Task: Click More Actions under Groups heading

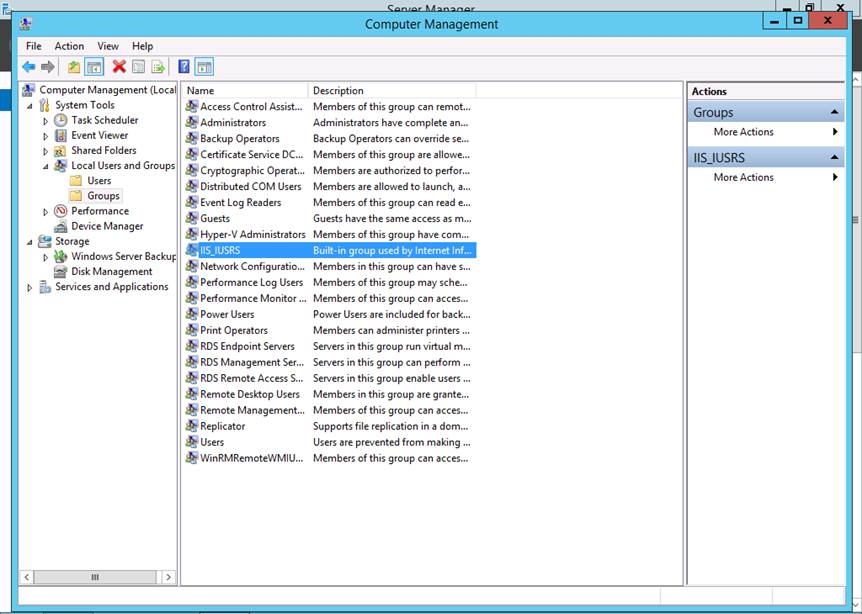Action: (743, 132)
